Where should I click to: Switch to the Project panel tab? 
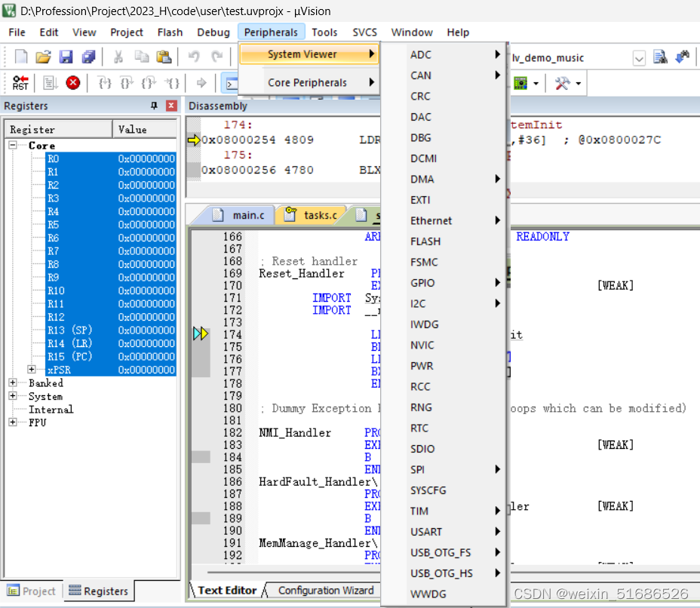click(31, 591)
